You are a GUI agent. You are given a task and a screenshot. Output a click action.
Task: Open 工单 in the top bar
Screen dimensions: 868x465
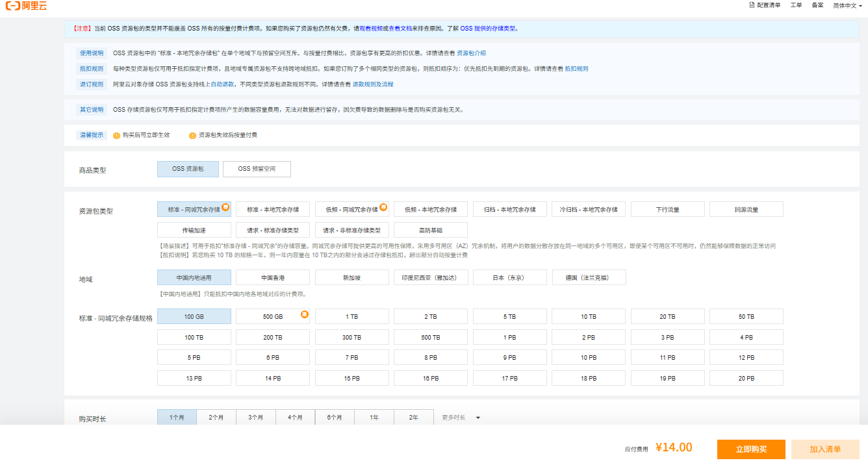tap(796, 5)
